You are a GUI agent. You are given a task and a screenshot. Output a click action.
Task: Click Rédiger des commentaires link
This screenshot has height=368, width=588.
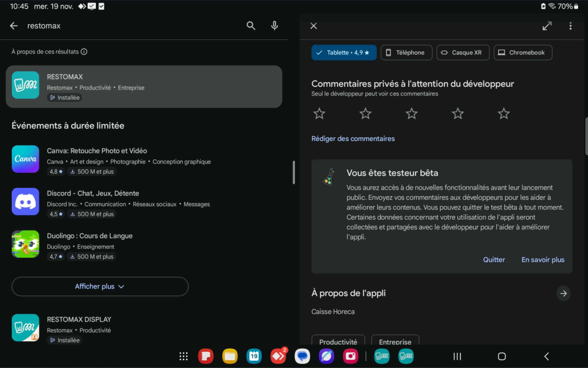(353, 139)
